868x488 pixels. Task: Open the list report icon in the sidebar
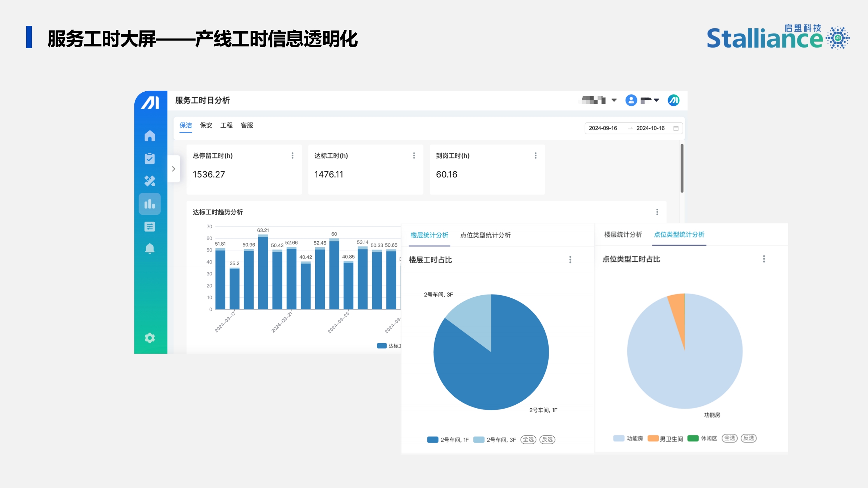pyautogui.click(x=150, y=227)
